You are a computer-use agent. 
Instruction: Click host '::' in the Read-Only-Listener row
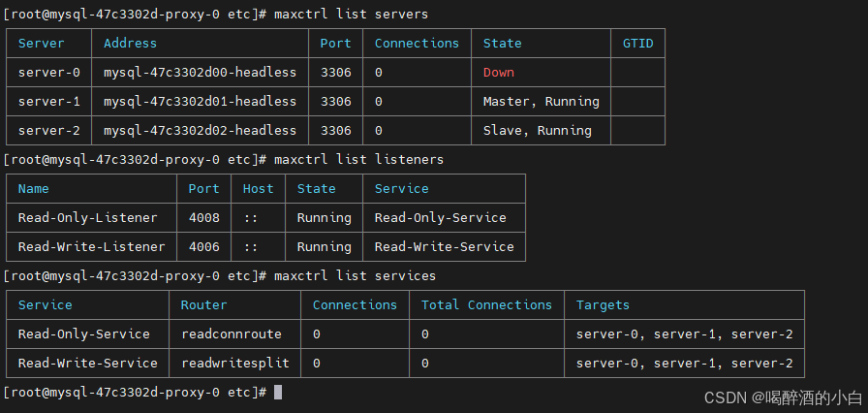point(250,218)
